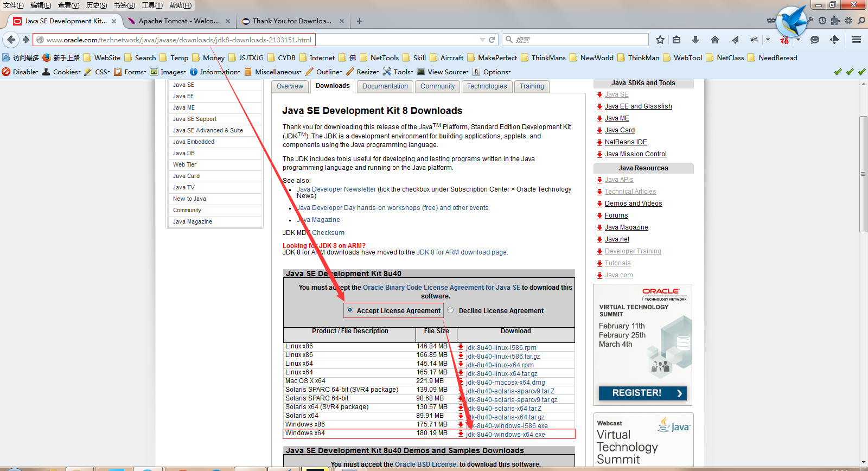Click the bug extension icon in toolbar

point(754,40)
